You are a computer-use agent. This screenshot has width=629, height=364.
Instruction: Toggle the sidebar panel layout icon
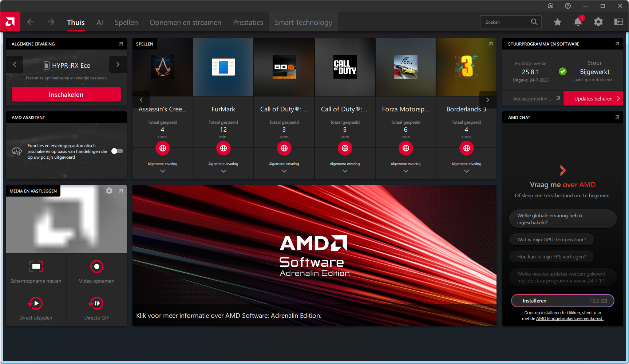coord(618,22)
